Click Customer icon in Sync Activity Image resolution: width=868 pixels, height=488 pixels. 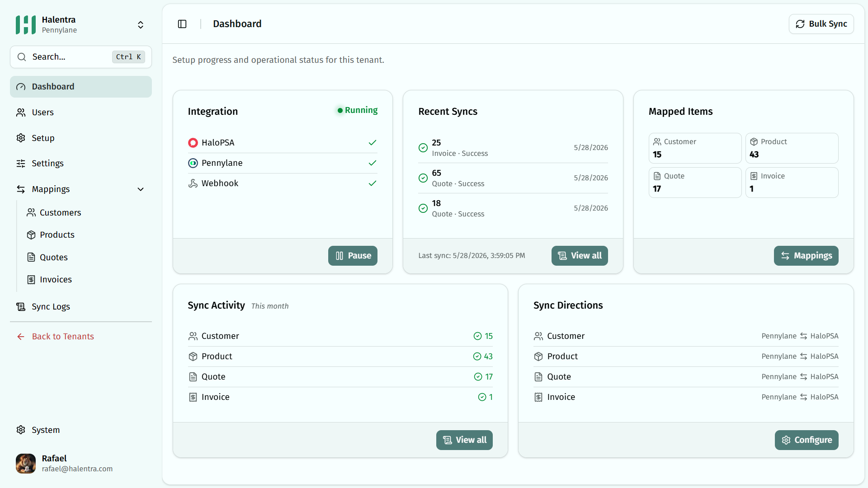pos(193,336)
